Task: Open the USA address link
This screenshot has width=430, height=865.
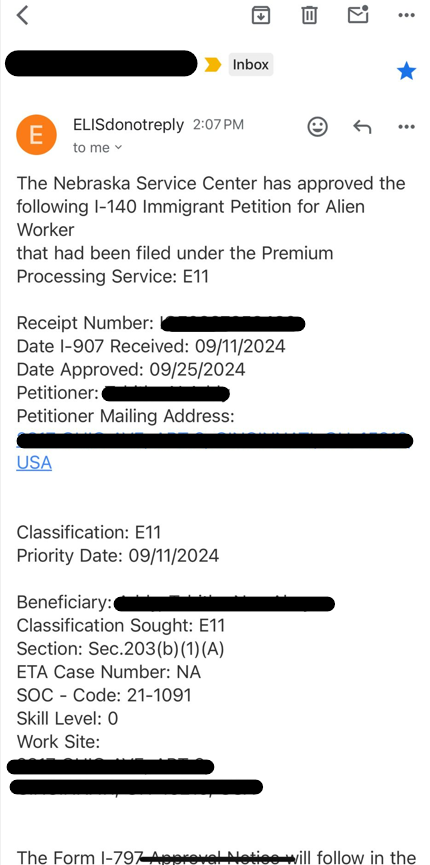Action: coord(34,463)
